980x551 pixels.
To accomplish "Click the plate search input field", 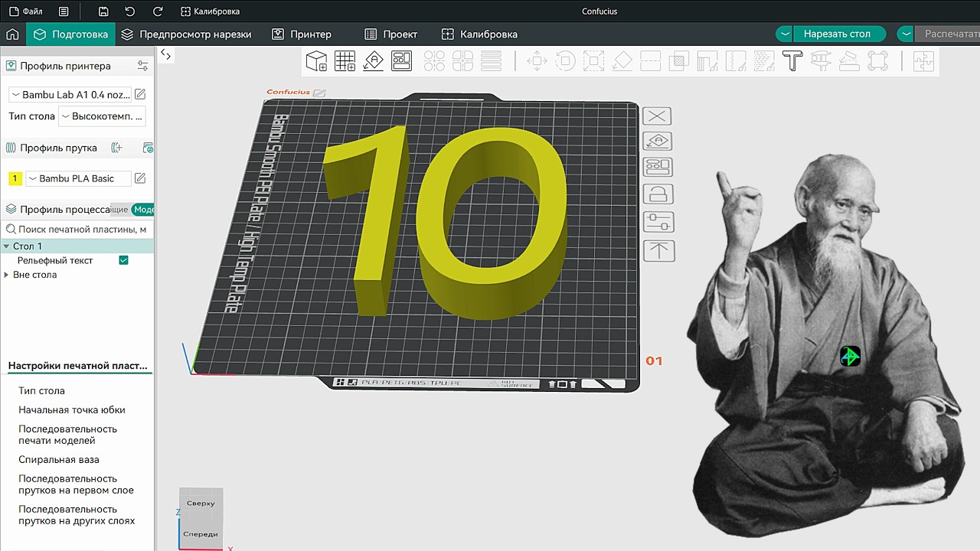I will pos(77,229).
